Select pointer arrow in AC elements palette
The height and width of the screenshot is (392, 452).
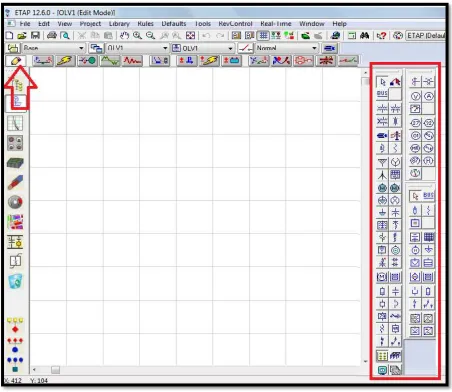(382, 82)
